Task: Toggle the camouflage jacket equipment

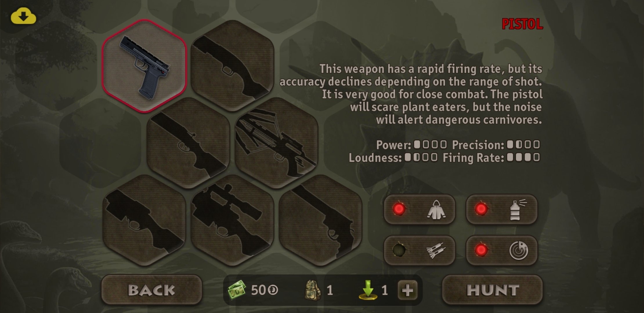Action: coord(419,209)
